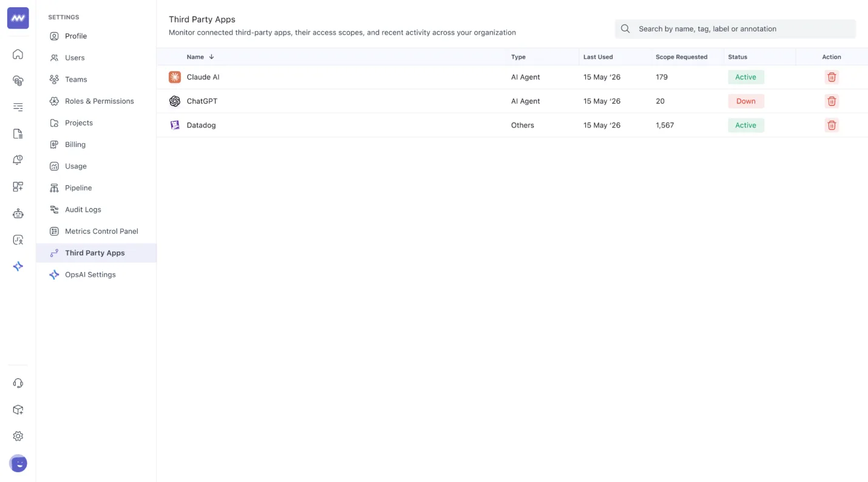Select Projects in the settings menu
Image resolution: width=868 pixels, height=482 pixels.
pyautogui.click(x=97, y=123)
